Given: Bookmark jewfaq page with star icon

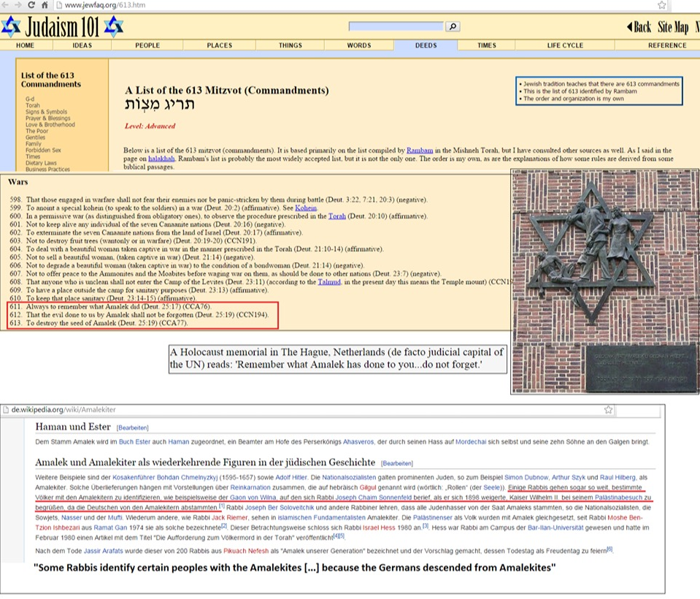Looking at the screenshot, I should click(x=661, y=5).
